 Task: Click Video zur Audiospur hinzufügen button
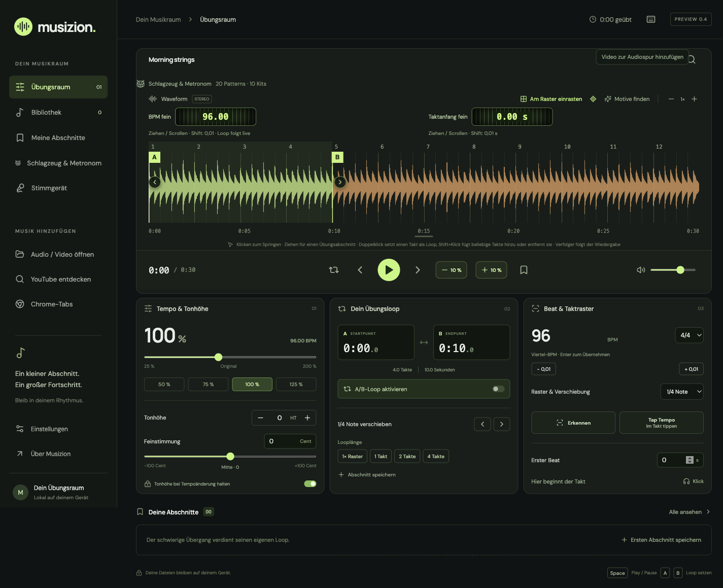tap(642, 57)
